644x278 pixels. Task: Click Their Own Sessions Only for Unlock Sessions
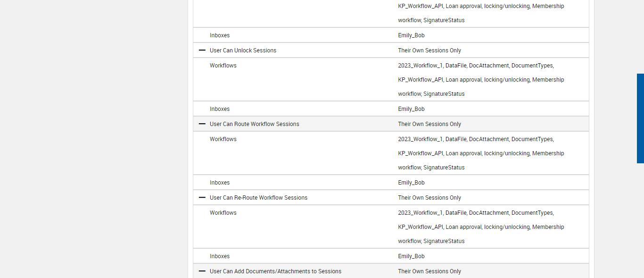429,51
